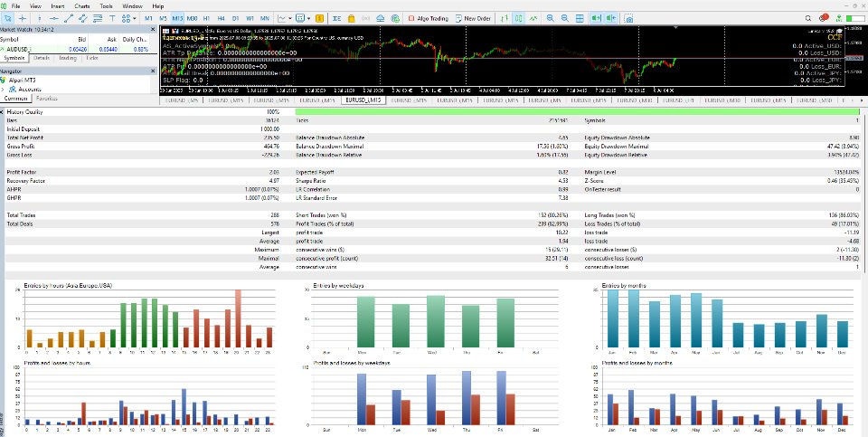Screen dimensions: 868x437
Task: Toggle chart auto scroll
Action: 596,18
